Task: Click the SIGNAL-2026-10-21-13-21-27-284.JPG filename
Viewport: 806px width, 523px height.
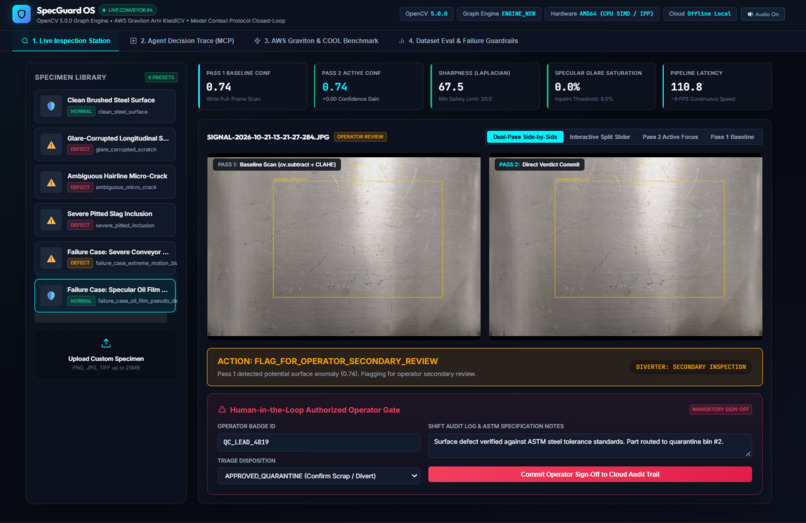Action: [268, 137]
